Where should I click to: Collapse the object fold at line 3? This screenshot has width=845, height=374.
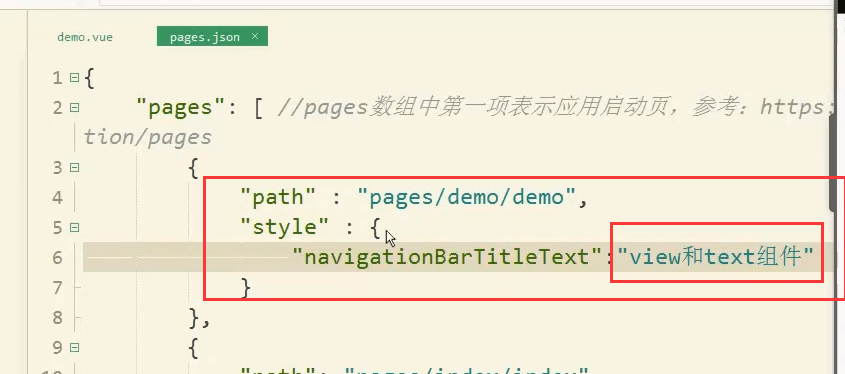[74, 168]
